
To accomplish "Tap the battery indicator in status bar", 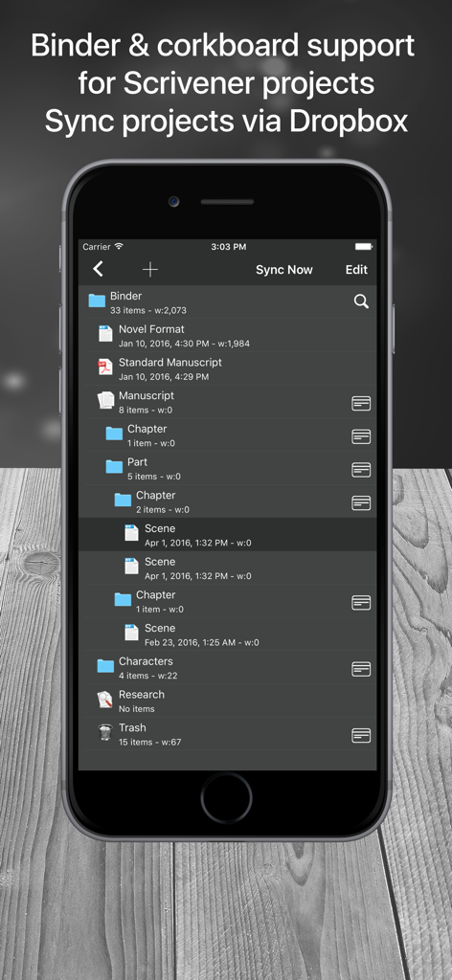I will click(364, 247).
